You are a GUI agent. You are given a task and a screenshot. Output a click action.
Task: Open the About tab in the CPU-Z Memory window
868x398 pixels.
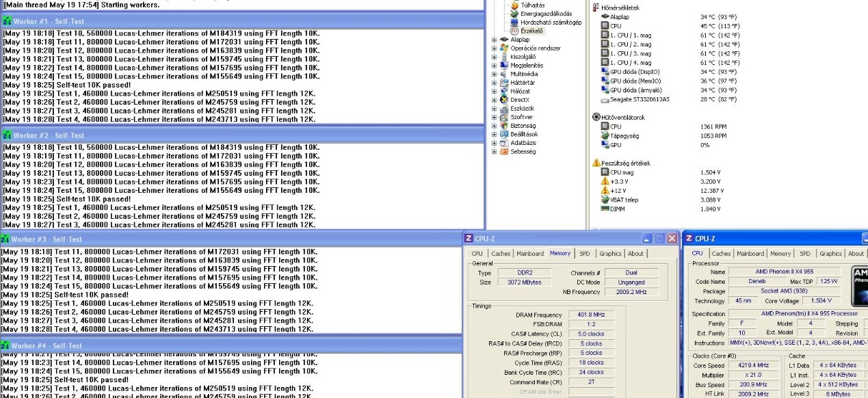click(x=636, y=254)
